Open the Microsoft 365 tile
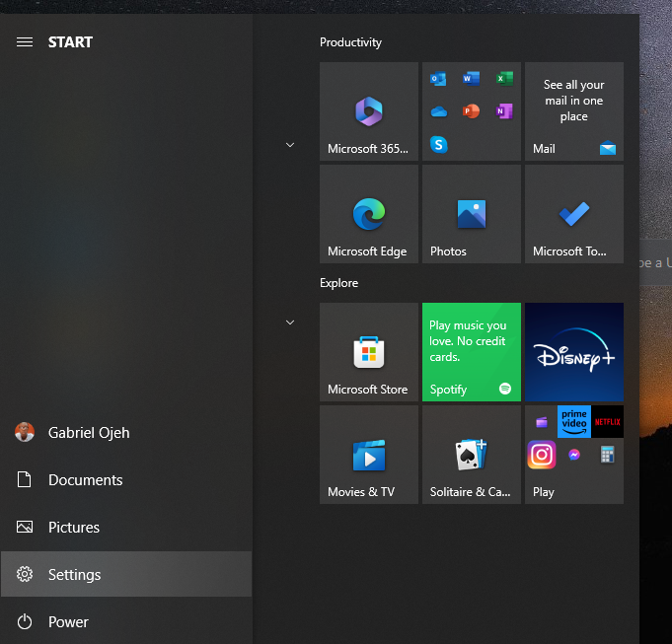 [369, 111]
